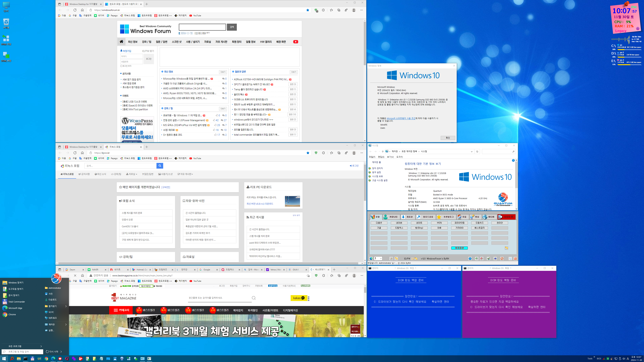Click the refresh button in the 시스템 window address bar
This screenshot has width=644, height=362.
477,152
